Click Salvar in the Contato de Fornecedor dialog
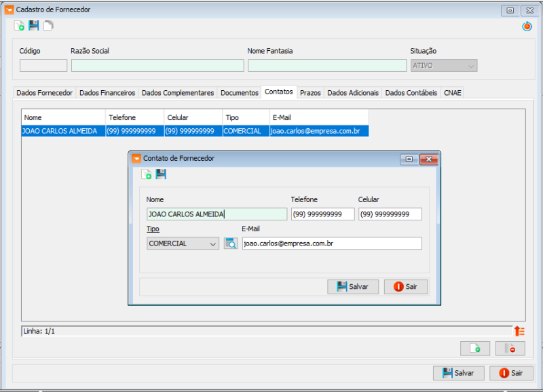The height and width of the screenshot is (392, 543). click(x=353, y=286)
